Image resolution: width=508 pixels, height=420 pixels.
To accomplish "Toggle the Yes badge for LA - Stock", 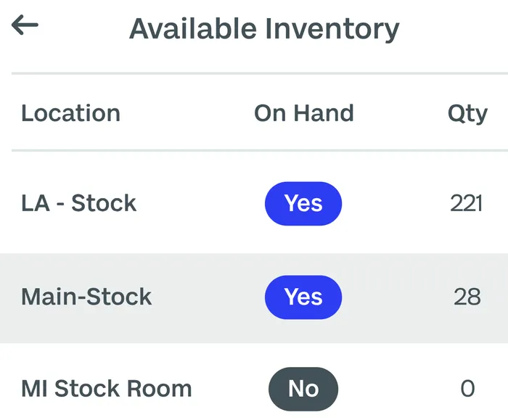I will [x=303, y=203].
